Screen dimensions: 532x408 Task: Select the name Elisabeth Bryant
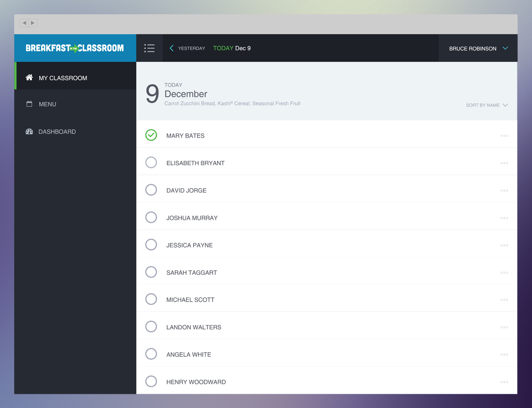point(196,163)
